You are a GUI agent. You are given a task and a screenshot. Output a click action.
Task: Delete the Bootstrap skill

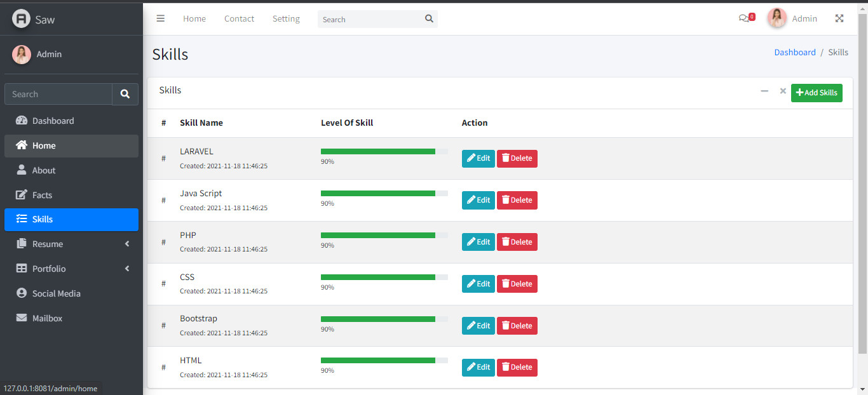(517, 326)
